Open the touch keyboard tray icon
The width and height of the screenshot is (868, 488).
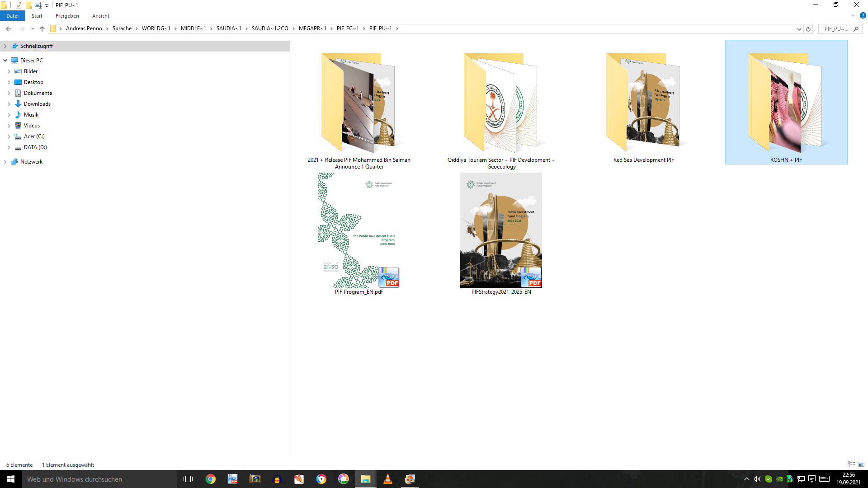(x=824, y=479)
